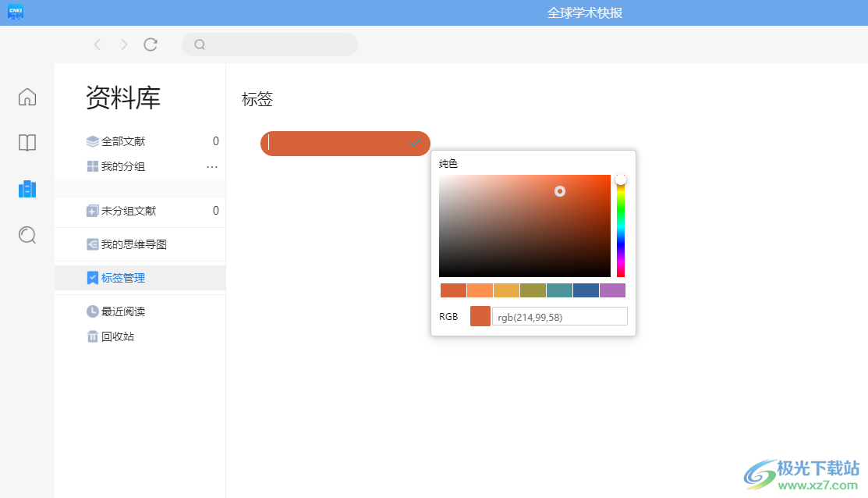Select the home icon in the left sidebar
The image size is (868, 498).
[27, 97]
